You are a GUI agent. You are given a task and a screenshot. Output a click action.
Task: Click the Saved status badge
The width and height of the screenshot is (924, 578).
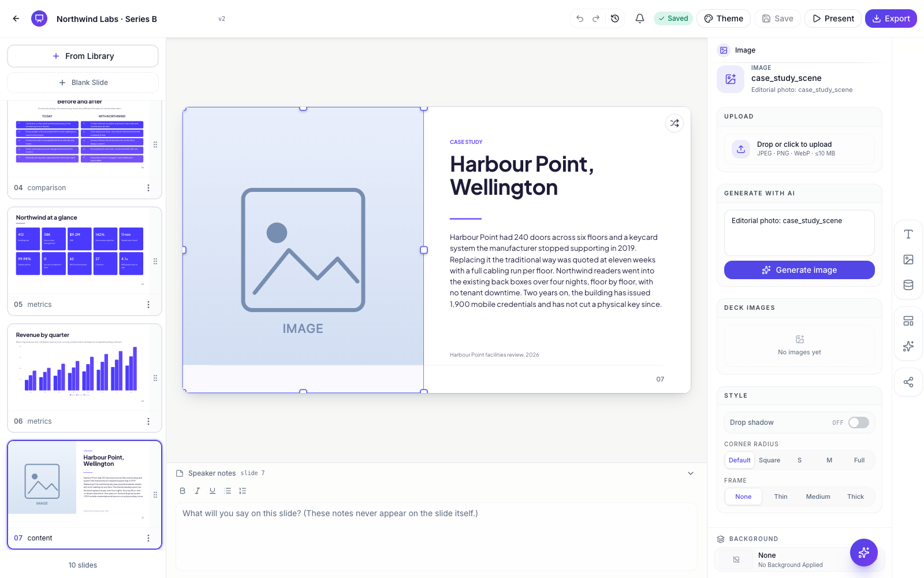point(673,18)
